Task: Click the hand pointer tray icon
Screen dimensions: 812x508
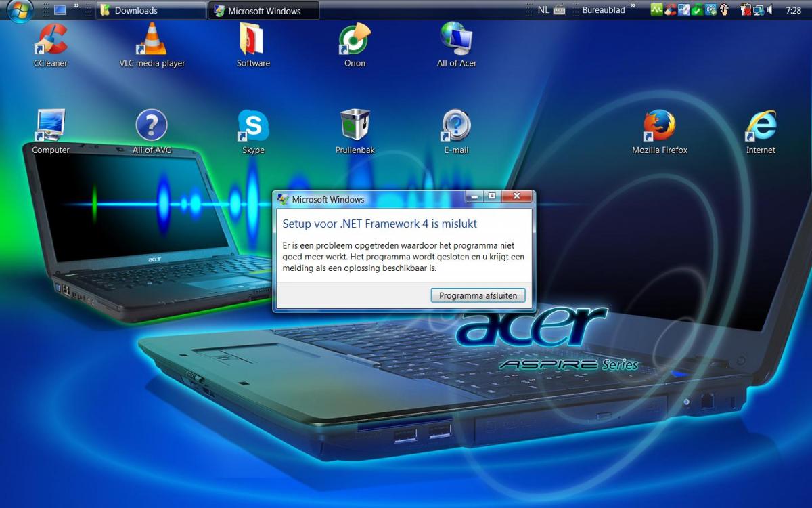Action: pos(724,10)
